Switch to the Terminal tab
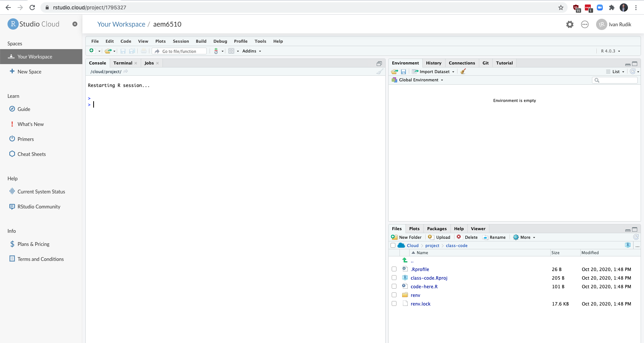The height and width of the screenshot is (343, 644). [123, 63]
